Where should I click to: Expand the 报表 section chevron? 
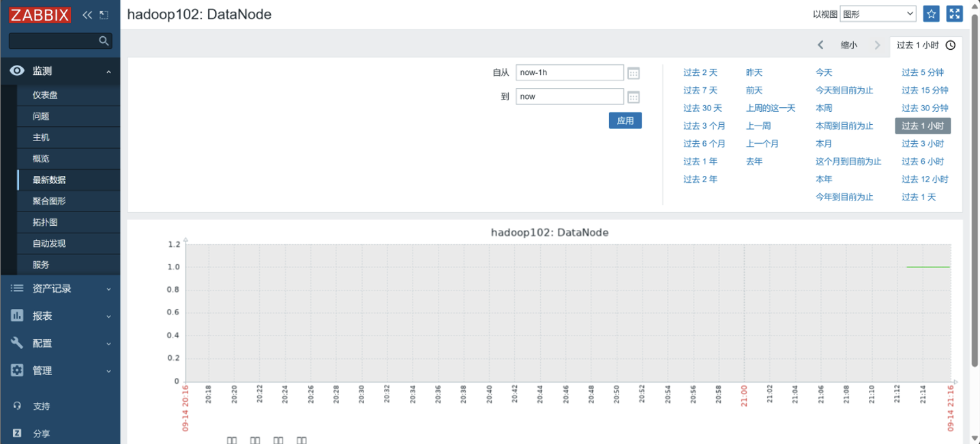click(x=108, y=316)
